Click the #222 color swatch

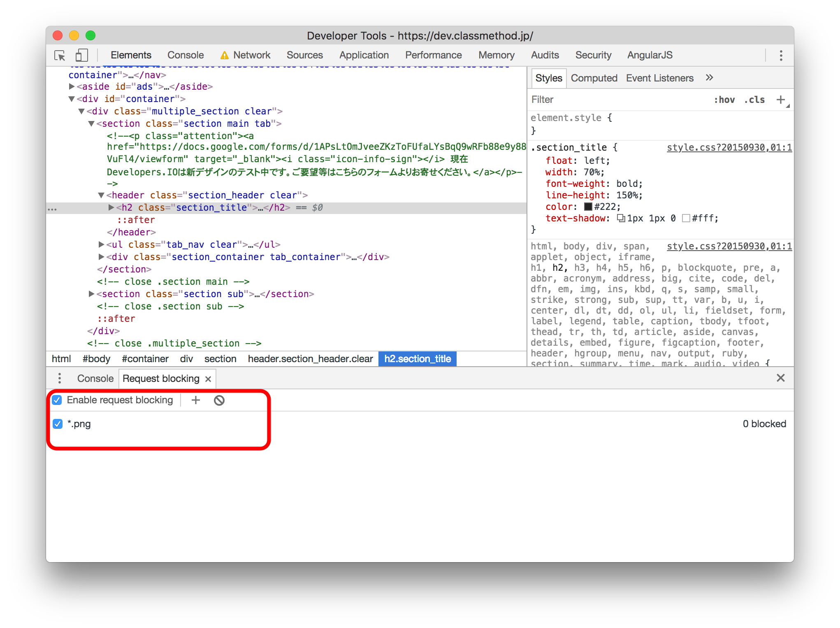tap(588, 207)
